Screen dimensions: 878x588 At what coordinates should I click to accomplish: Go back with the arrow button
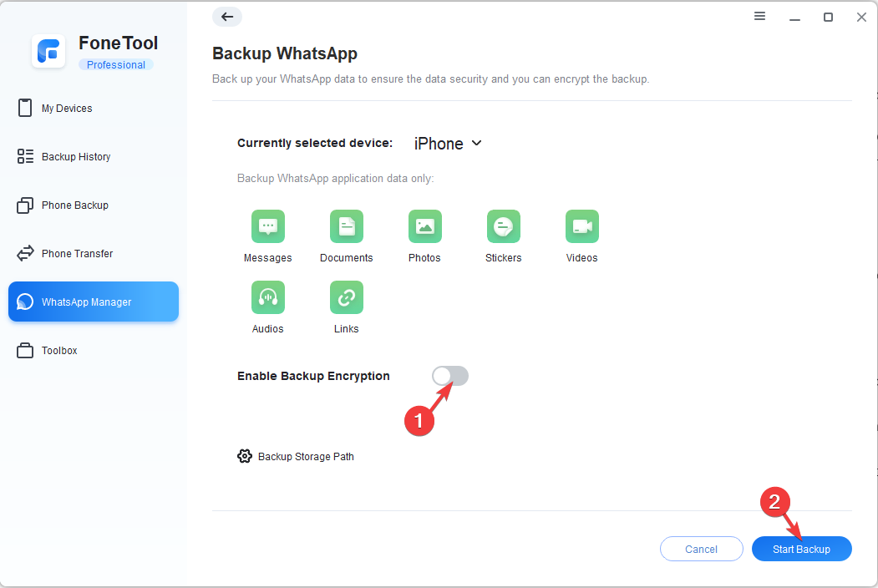click(227, 17)
